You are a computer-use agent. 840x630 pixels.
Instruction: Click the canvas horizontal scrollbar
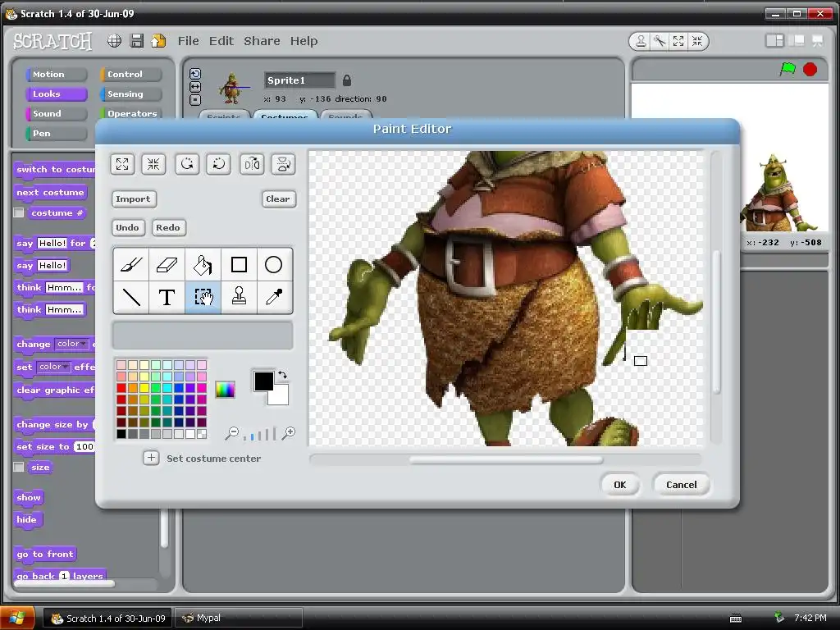(505, 459)
